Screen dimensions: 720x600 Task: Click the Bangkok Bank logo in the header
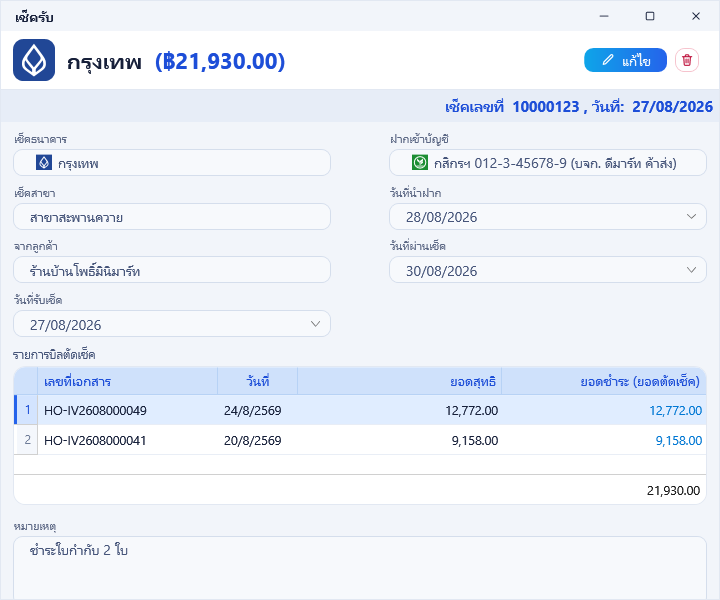[x=34, y=60]
